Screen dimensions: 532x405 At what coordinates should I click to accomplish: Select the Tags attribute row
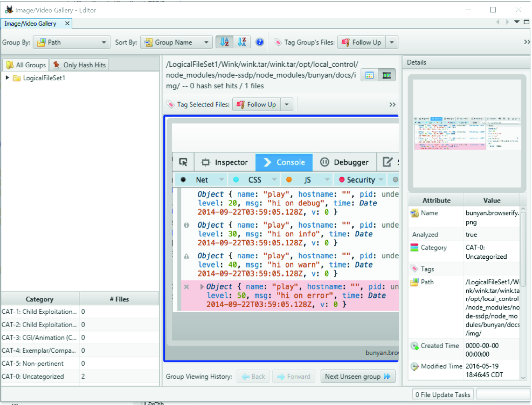pos(464,269)
